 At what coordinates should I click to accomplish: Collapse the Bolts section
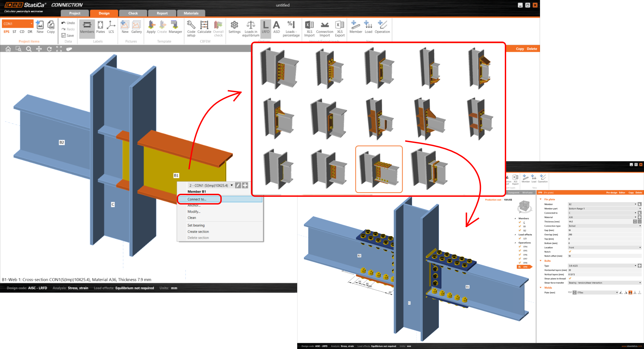[x=541, y=261]
